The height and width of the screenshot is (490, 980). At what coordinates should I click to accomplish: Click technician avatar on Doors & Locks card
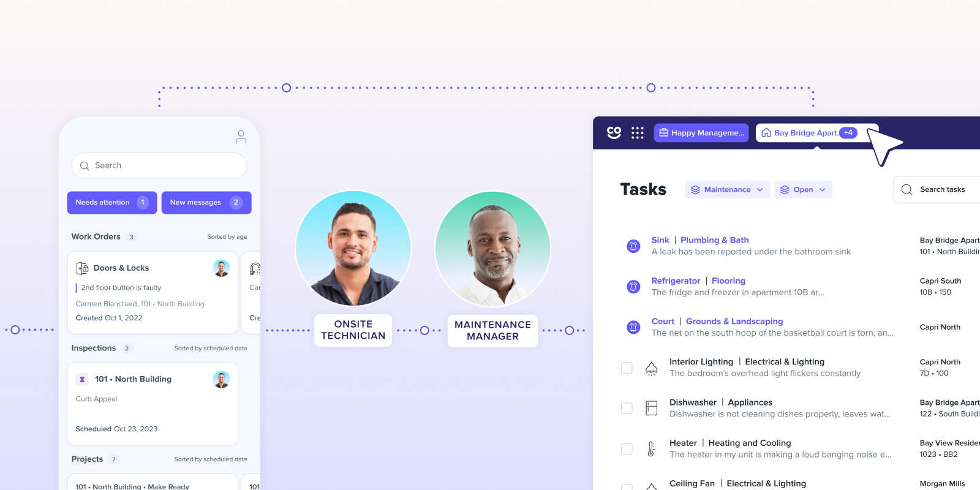point(221,268)
